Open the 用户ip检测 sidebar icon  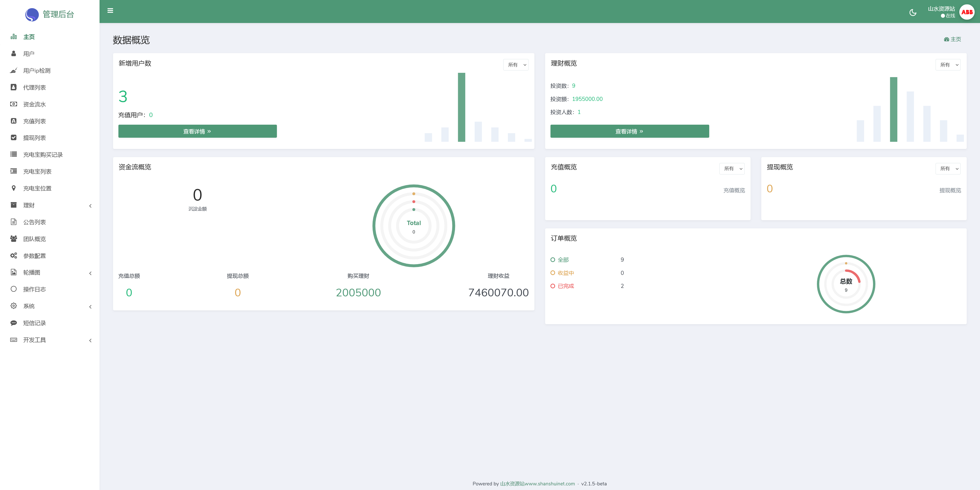pyautogui.click(x=14, y=71)
